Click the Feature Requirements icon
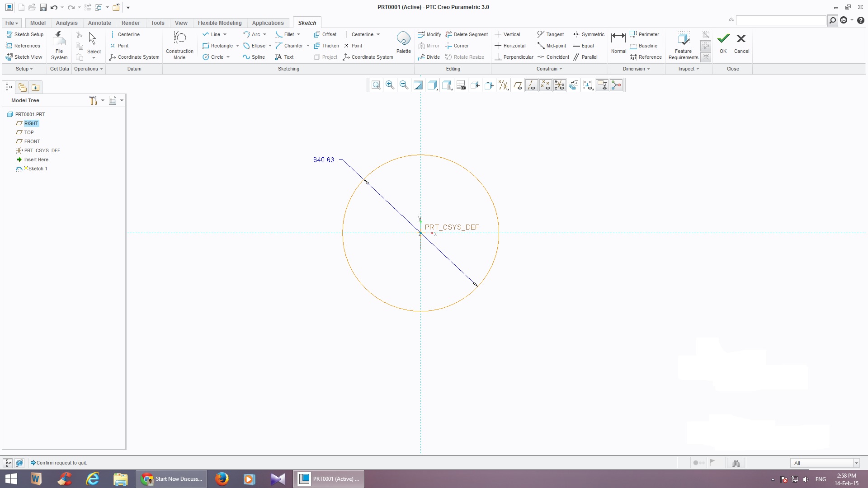Image resolution: width=868 pixels, height=488 pixels. (683, 44)
